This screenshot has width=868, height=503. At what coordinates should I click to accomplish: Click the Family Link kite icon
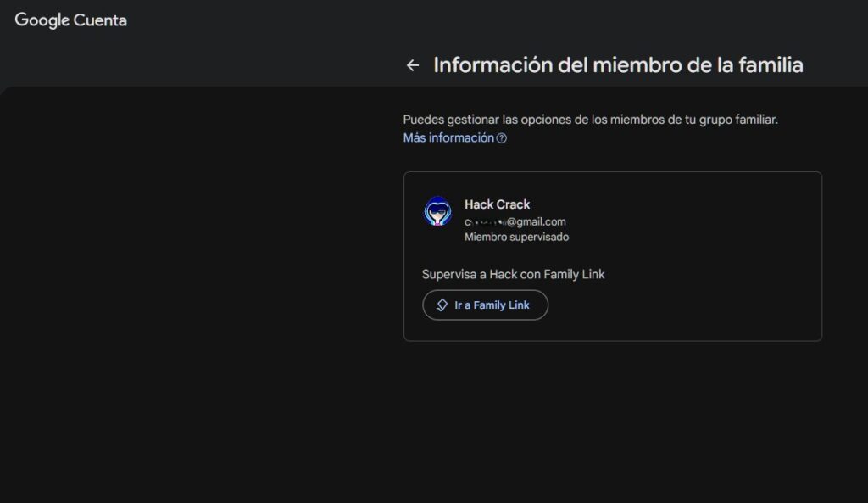click(442, 305)
